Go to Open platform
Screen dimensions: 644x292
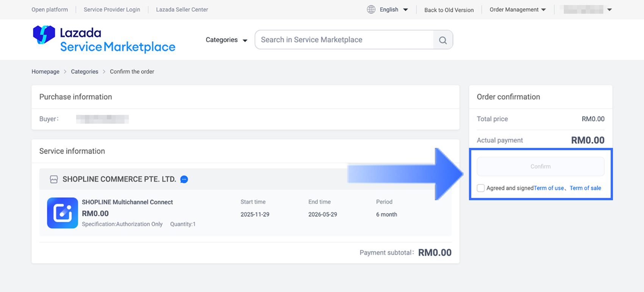point(50,9)
